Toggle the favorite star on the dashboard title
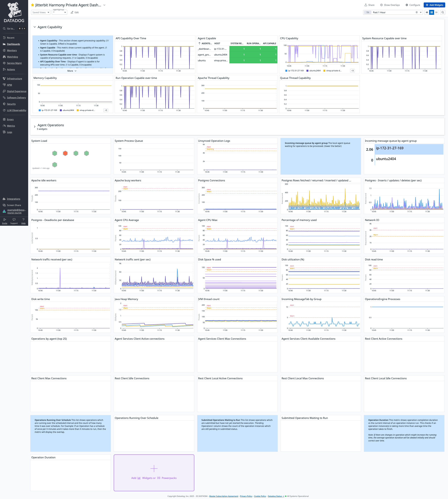 (33, 5)
